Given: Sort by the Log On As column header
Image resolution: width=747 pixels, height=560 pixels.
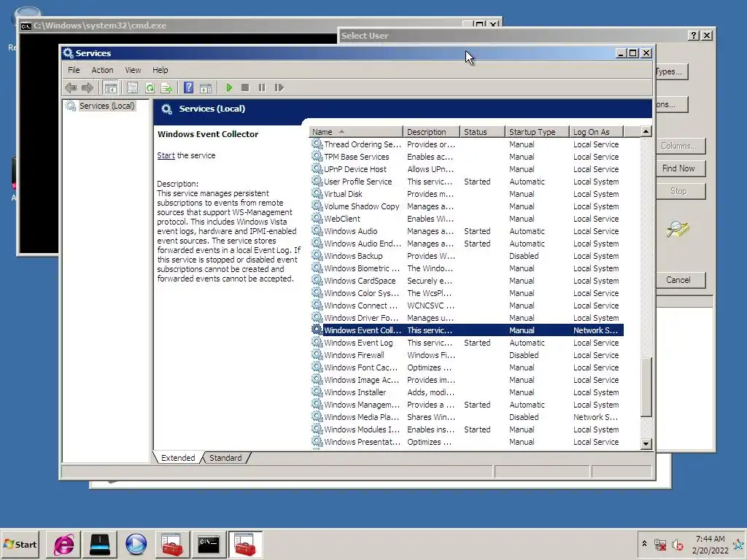Looking at the screenshot, I should coord(597,132).
